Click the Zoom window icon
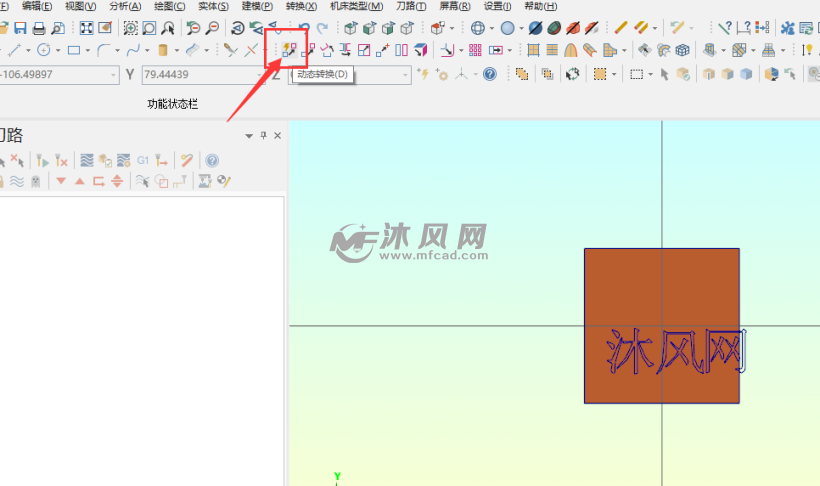Image resolution: width=820 pixels, height=486 pixels. (x=130, y=28)
